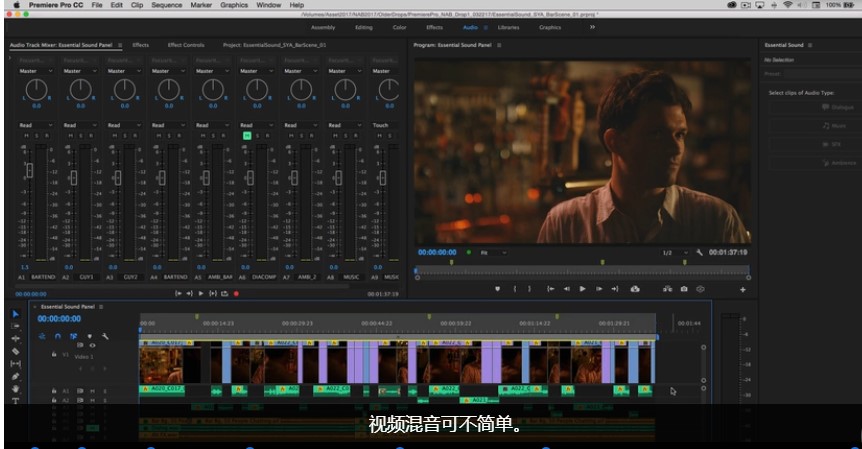Open the Graphics menu

[x=234, y=5]
